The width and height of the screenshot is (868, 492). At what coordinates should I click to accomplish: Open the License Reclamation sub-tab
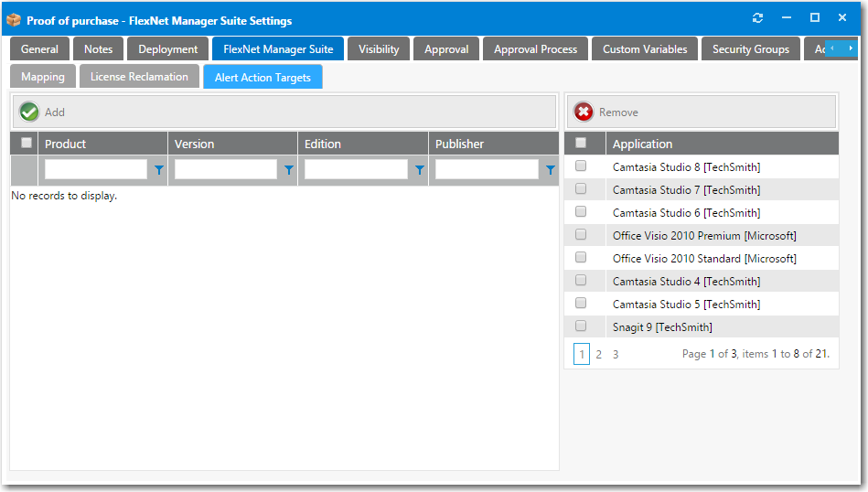(x=139, y=77)
